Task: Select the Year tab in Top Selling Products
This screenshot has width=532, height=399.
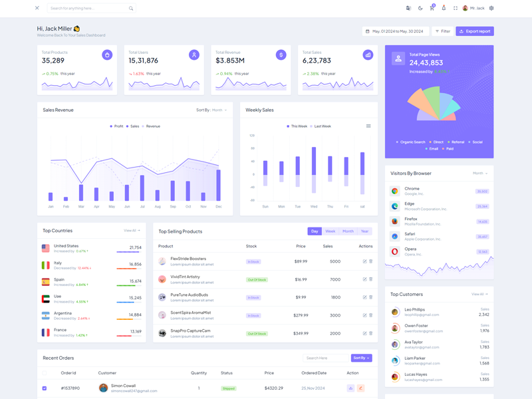Action: [364, 231]
